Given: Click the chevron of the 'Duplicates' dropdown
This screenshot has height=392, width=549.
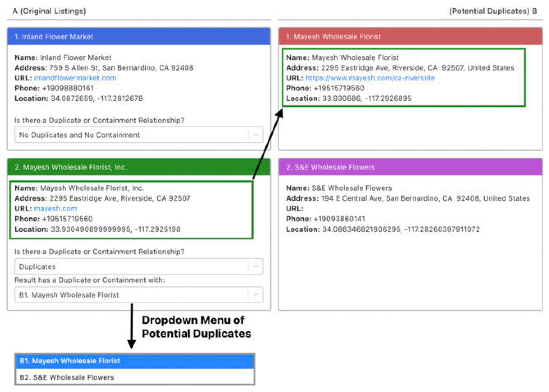Looking at the screenshot, I should [255, 266].
